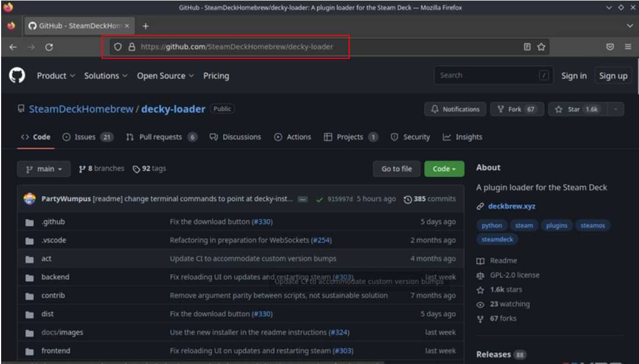Open a new tab with plus icon
Screen dimensions: 639x364
coord(145,26)
